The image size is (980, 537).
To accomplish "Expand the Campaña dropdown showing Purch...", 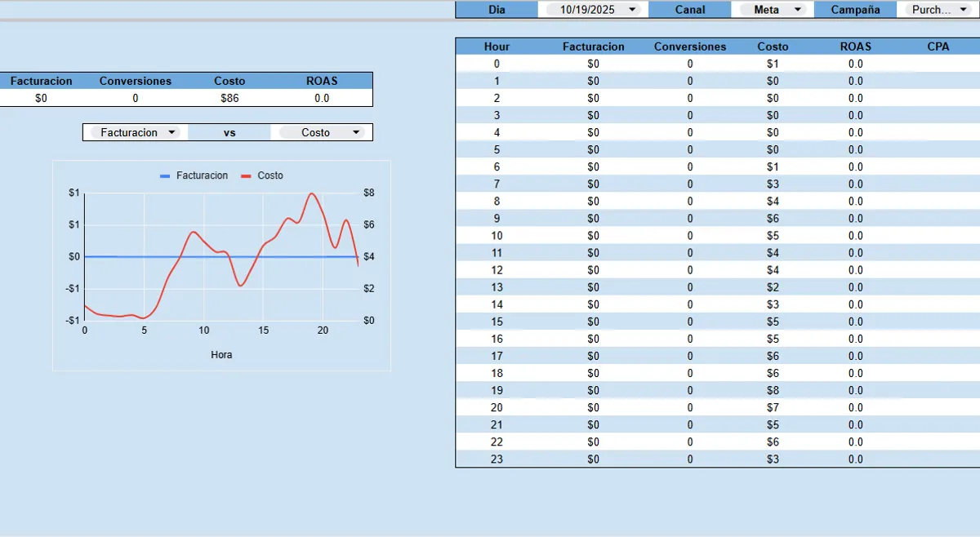I will [937, 9].
